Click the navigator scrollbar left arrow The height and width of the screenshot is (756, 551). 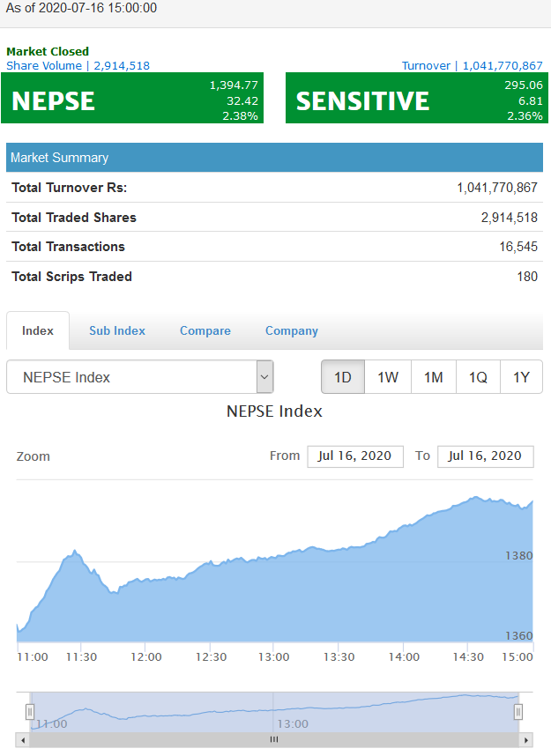point(23,739)
